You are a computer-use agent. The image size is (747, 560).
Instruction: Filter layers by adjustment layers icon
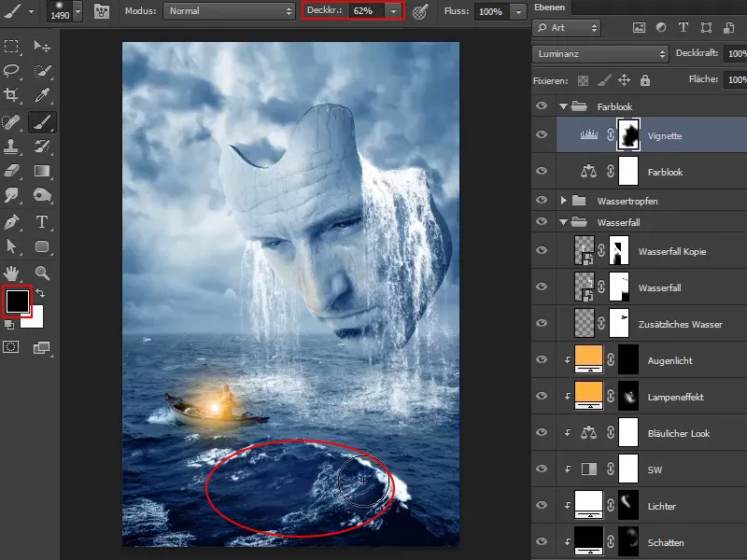pos(661,28)
